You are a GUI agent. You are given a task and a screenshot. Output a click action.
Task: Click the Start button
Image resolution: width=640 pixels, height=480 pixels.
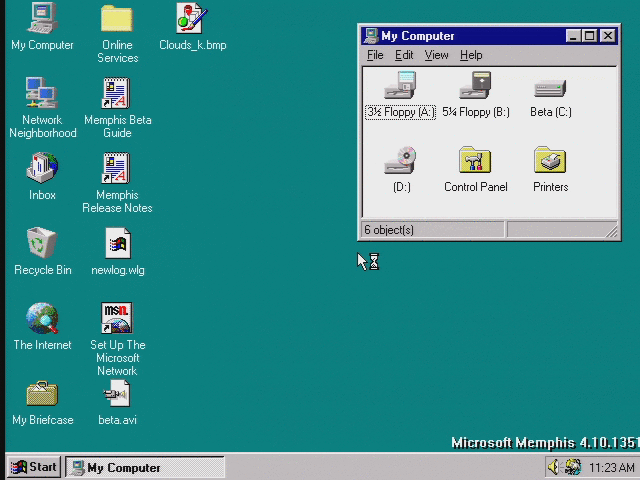click(x=34, y=467)
